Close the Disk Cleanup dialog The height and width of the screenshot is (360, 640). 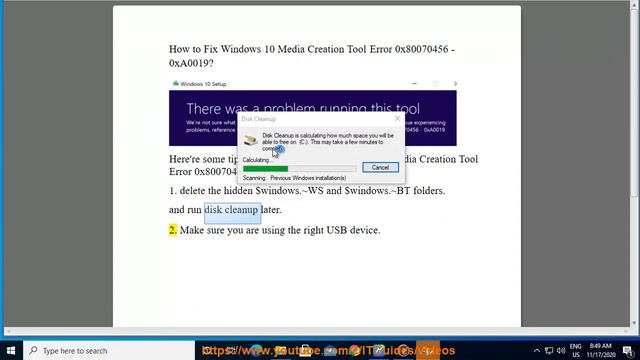tap(397, 119)
